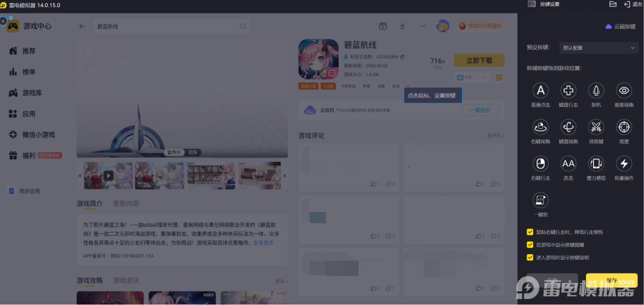Screen dimensions: 644x305
Task: Click the 卡牌养成 tag
Action: [x=348, y=86]
